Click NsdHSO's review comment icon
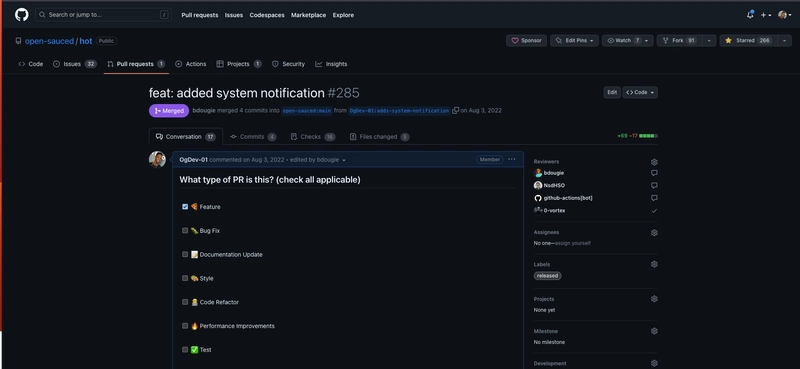This screenshot has width=800, height=369. (654, 185)
